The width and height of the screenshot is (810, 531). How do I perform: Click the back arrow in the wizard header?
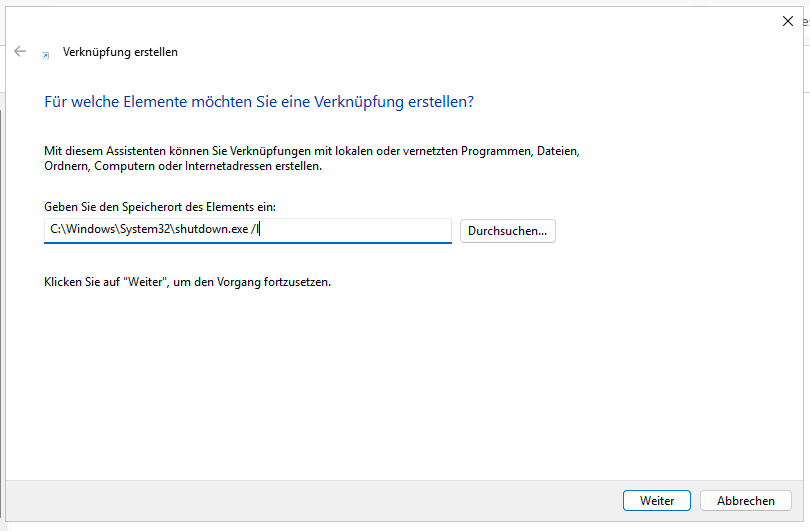click(x=20, y=51)
